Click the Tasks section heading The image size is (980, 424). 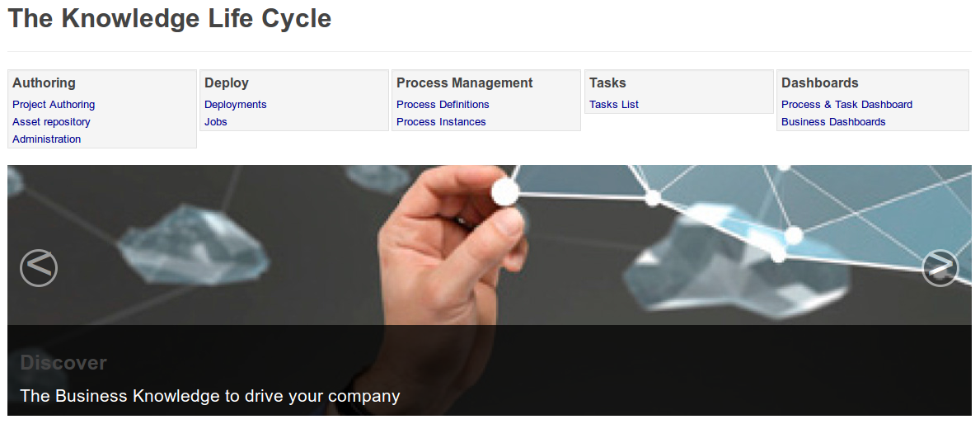click(x=607, y=83)
